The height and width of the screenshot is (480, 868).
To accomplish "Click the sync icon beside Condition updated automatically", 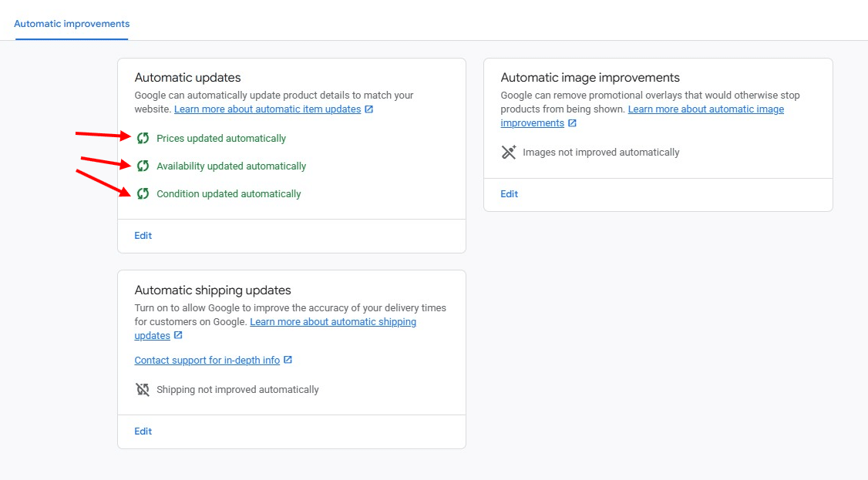I will pyautogui.click(x=143, y=193).
